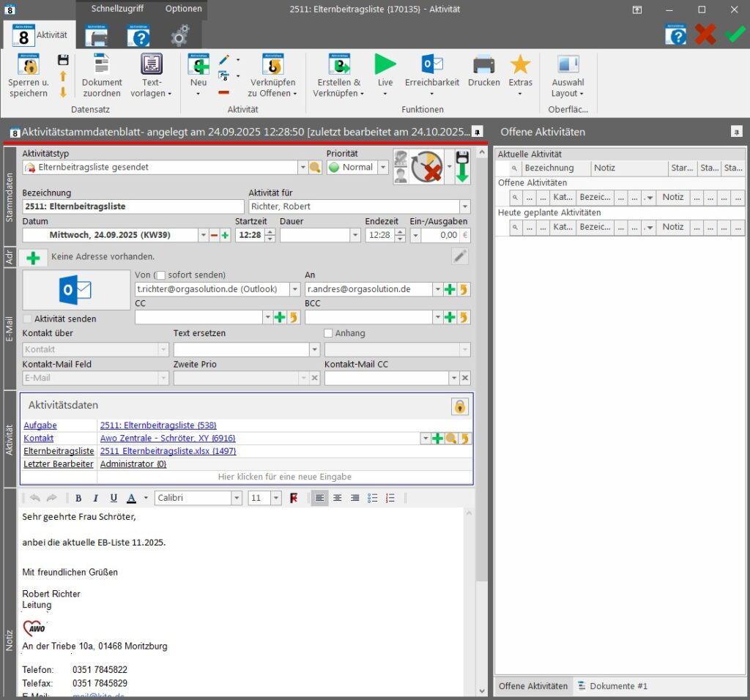Pin the Offene Aktivitäten panel
Screen dimensions: 750x700
[x=737, y=132]
